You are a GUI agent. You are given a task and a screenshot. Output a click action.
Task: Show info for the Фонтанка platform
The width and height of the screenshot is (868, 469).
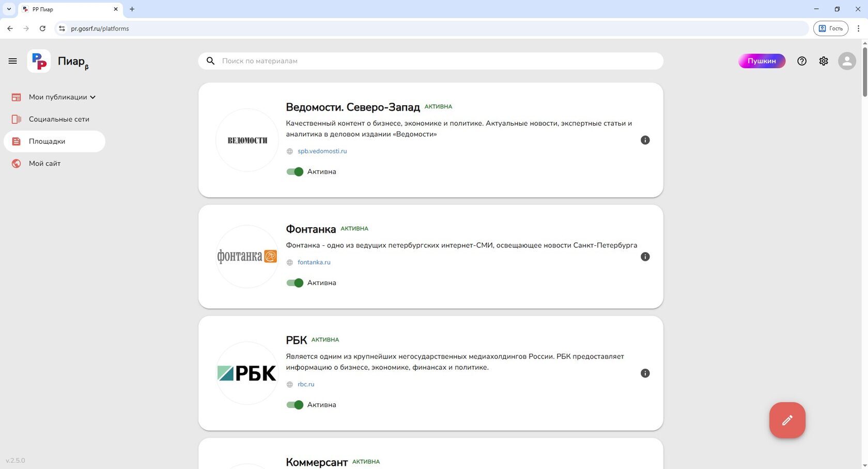pyautogui.click(x=645, y=257)
